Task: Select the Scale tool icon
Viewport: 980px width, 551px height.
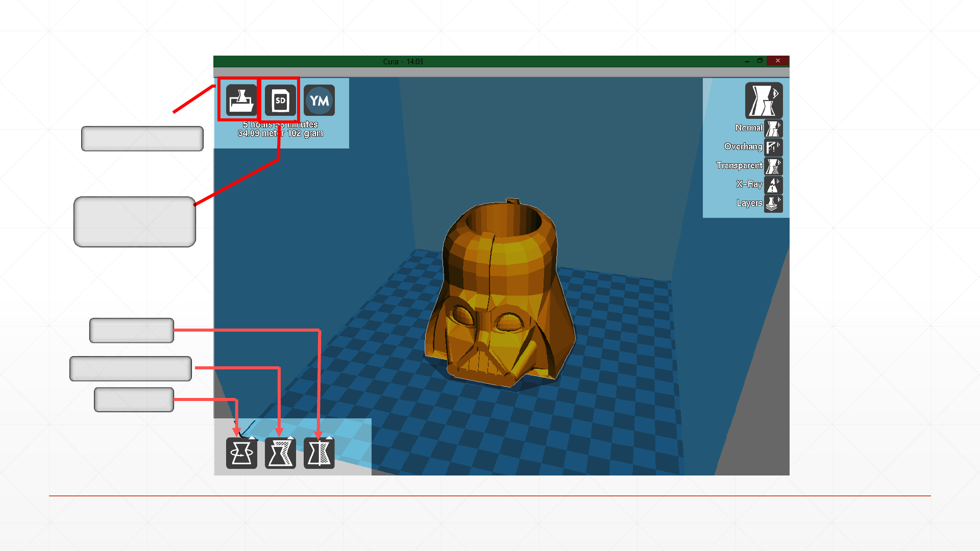Action: click(x=280, y=453)
